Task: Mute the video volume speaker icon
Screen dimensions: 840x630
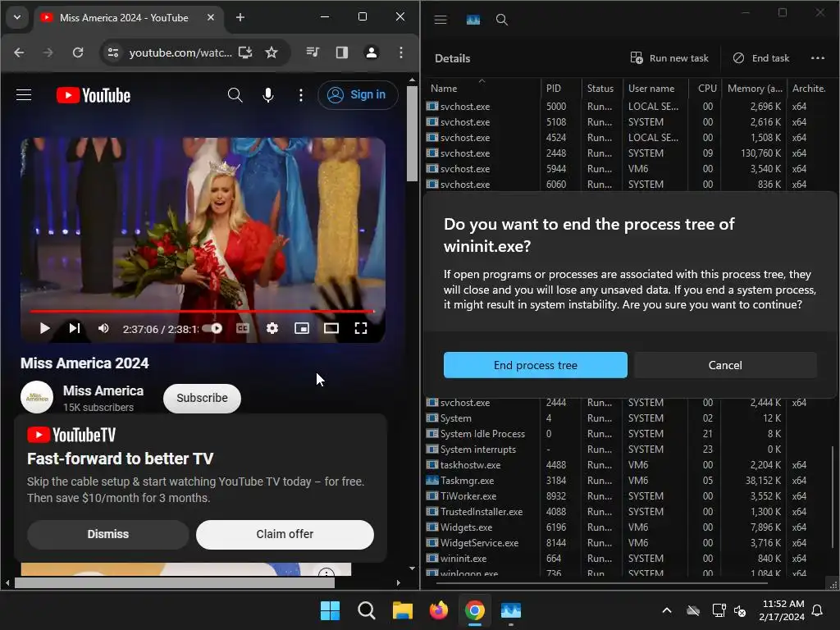Action: point(103,328)
